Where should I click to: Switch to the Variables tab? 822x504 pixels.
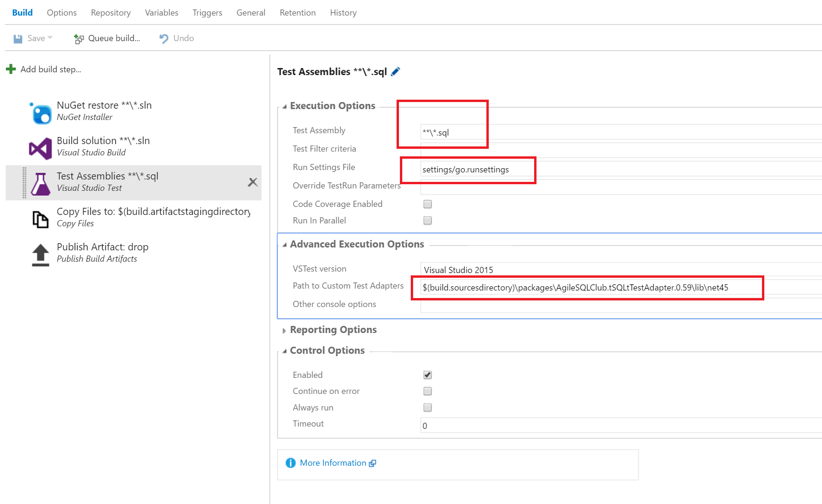(x=162, y=13)
